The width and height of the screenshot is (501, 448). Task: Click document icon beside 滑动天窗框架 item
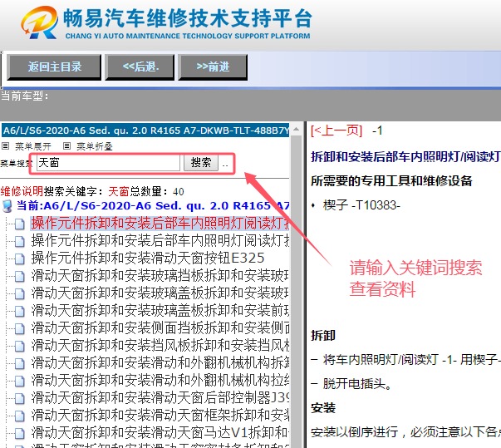tap(19, 416)
